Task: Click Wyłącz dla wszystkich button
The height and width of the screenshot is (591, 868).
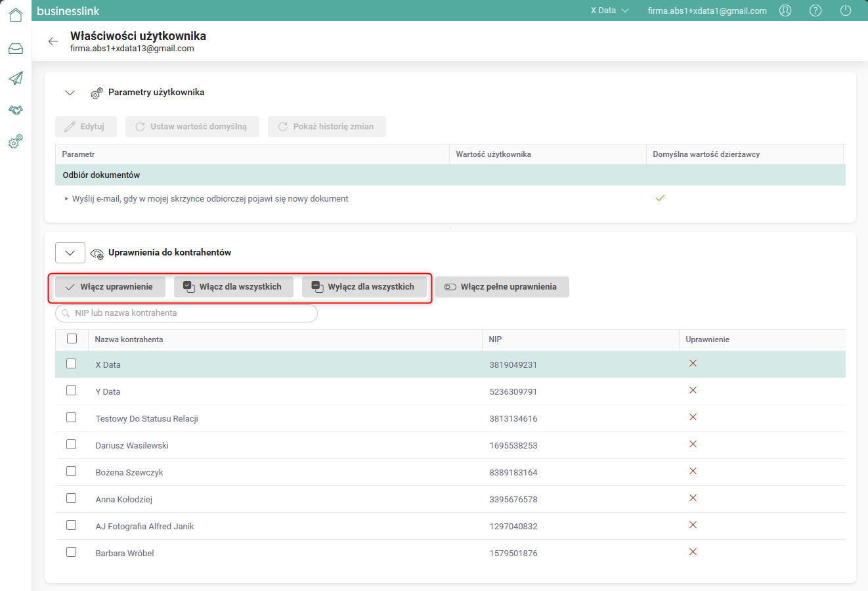Action: pos(364,287)
